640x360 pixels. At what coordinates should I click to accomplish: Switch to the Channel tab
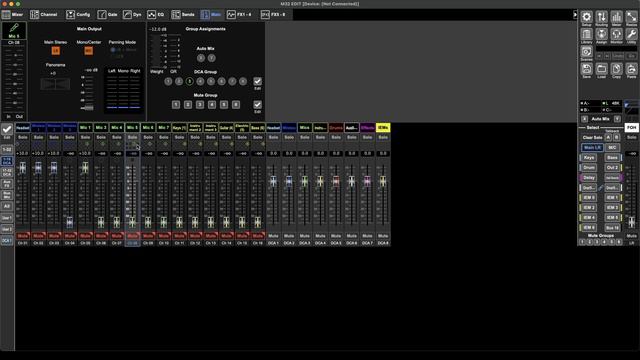(44, 15)
